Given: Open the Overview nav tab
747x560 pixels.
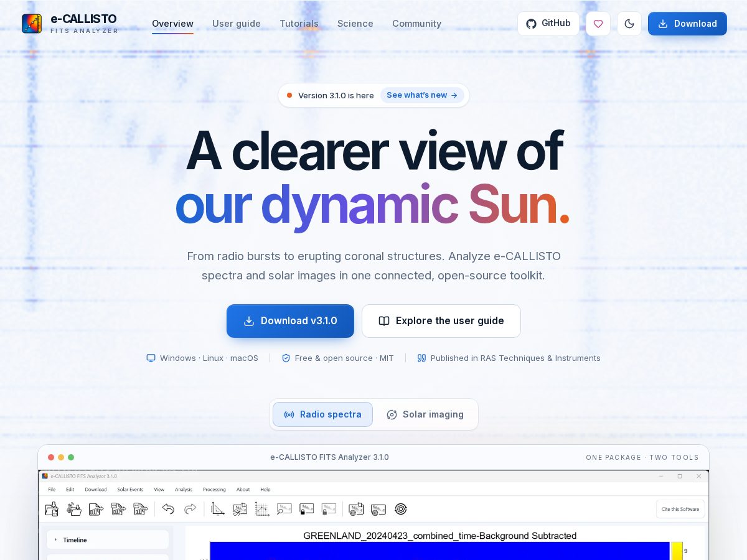Looking at the screenshot, I should (172, 24).
